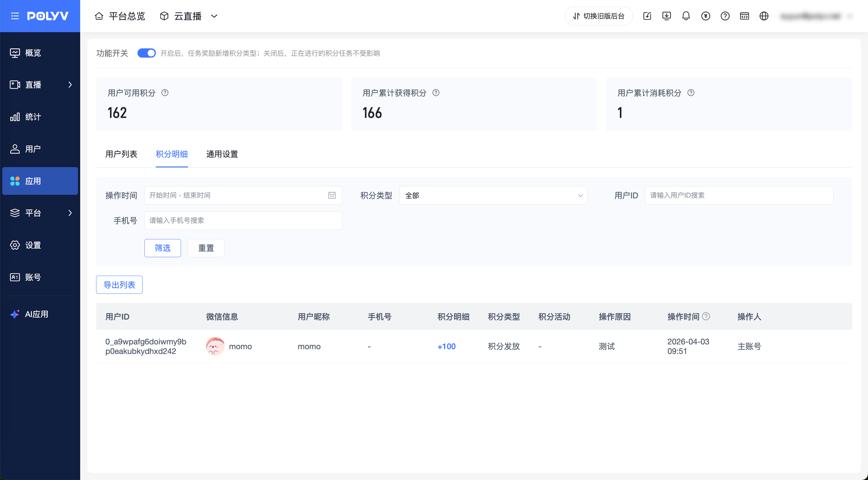The image size is (868, 480).
Task: Switch to 用户列表 tab
Action: [121, 154]
